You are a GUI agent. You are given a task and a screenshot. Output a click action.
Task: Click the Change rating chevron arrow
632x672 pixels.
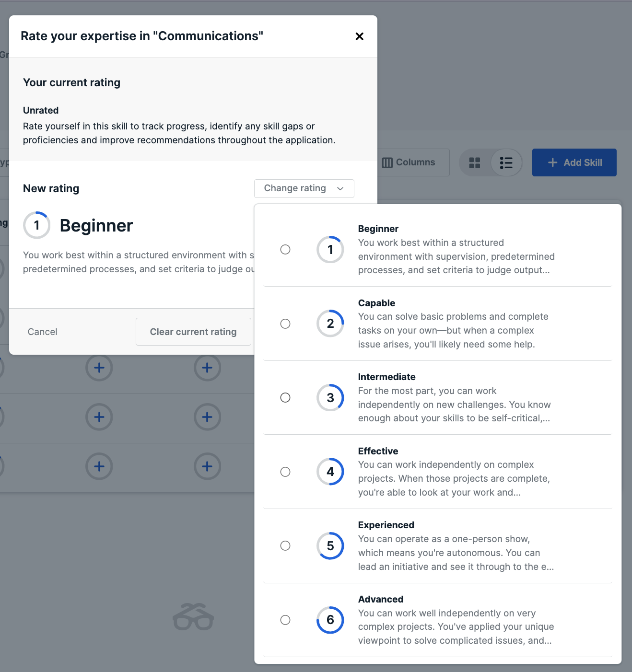click(x=340, y=188)
